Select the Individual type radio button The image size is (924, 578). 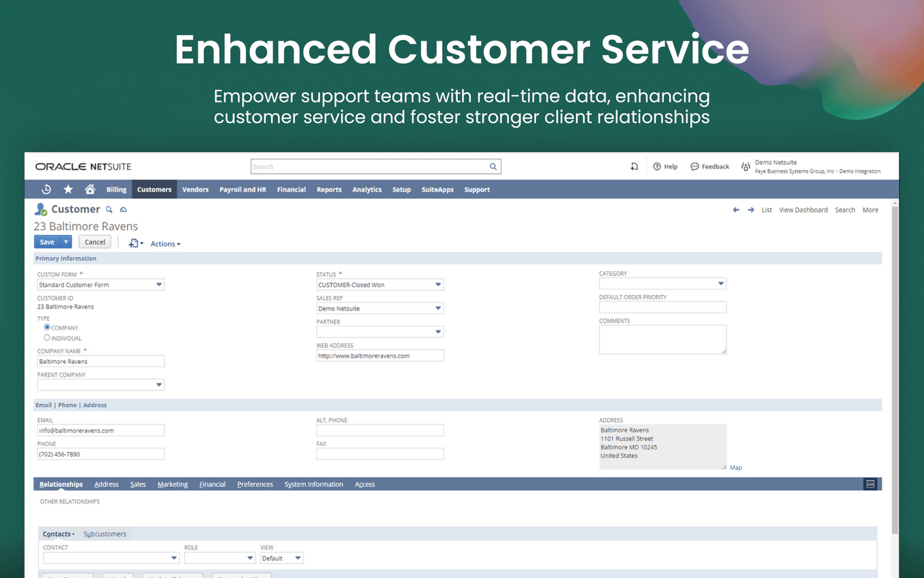coord(47,337)
